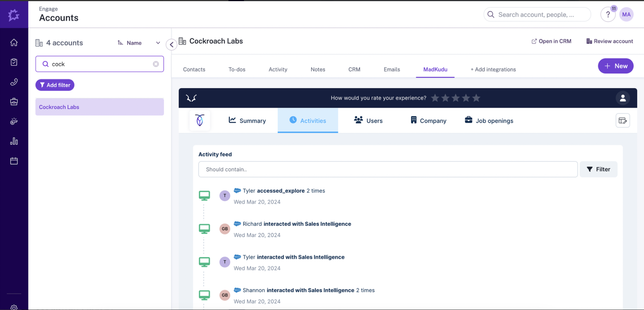Click monitor icon beside Shannon's activity
The width and height of the screenshot is (644, 310).
pyautogui.click(x=204, y=295)
